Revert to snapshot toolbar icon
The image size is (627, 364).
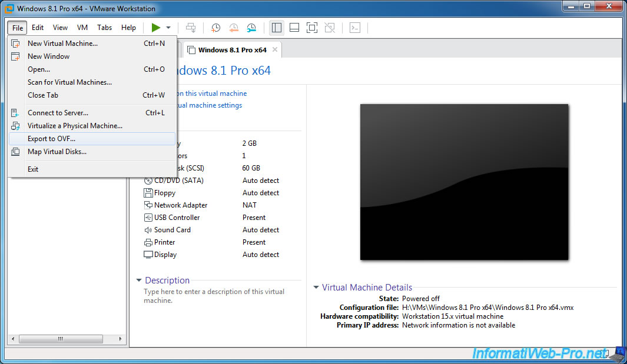click(234, 28)
